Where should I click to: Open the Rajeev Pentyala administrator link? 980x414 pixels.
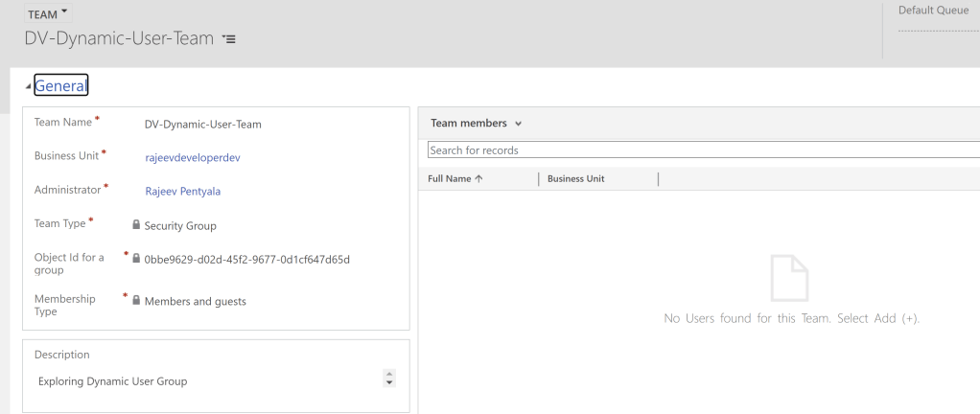click(182, 191)
